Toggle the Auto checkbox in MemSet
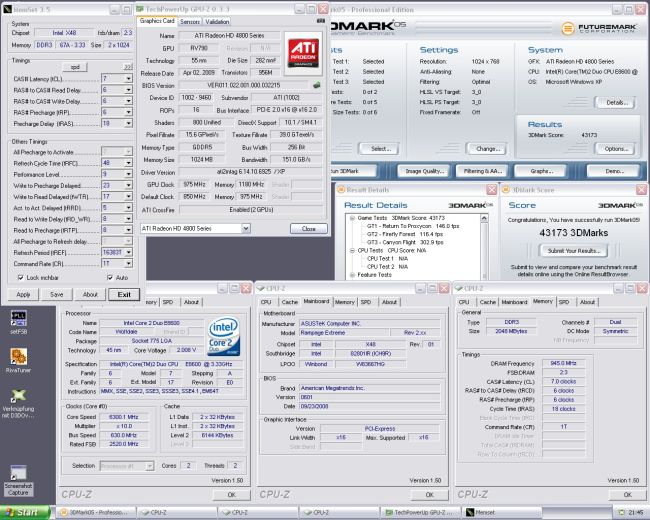The width and height of the screenshot is (650, 520). [x=108, y=277]
